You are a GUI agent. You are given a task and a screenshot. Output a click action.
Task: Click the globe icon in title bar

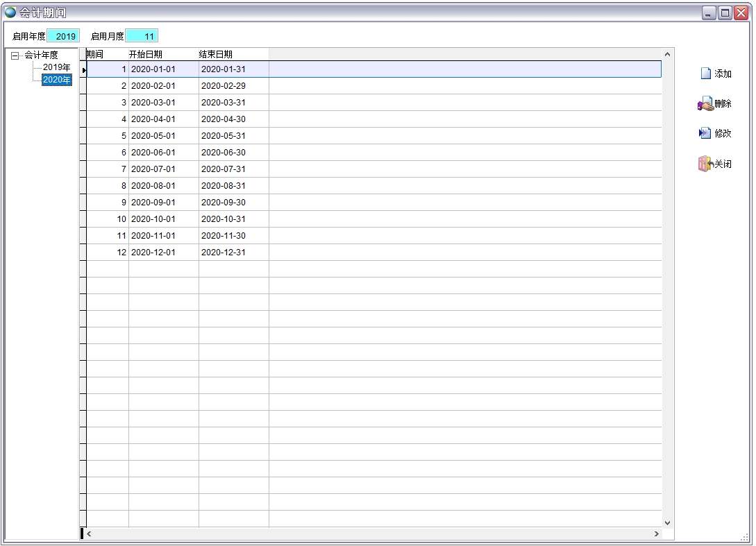[10, 12]
